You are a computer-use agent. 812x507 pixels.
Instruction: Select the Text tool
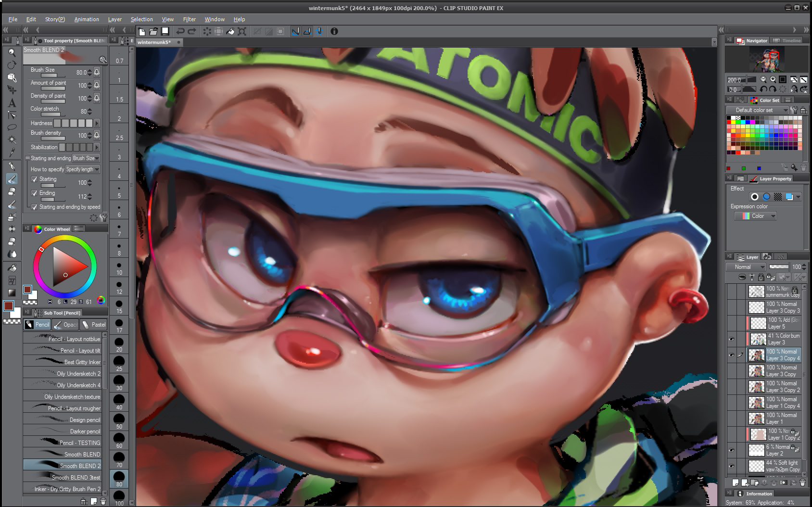click(12, 102)
